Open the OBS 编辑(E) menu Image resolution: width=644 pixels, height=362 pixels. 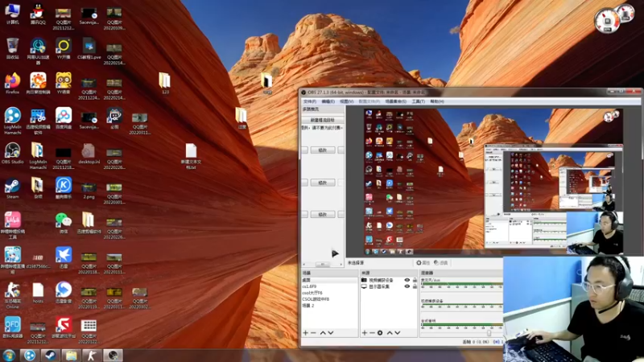328,101
